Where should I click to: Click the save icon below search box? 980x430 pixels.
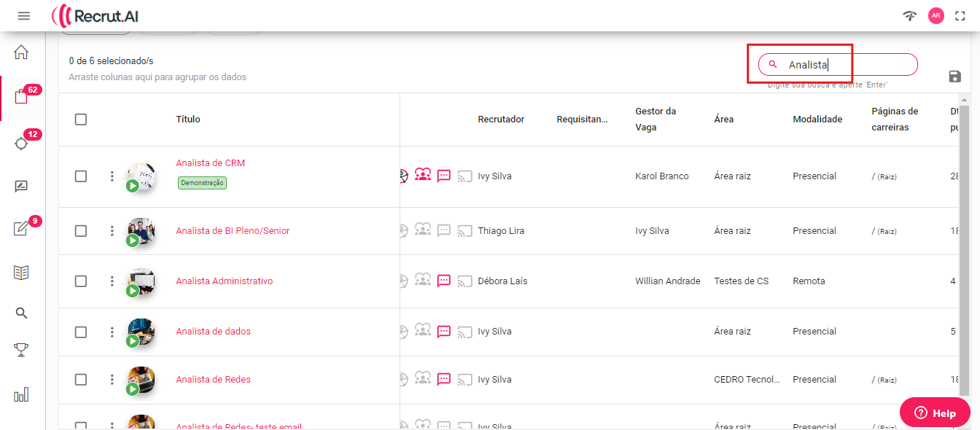[x=954, y=77]
